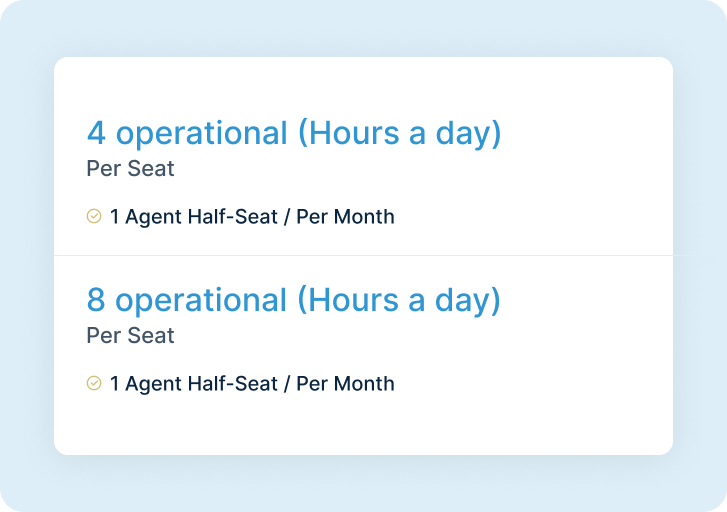Click the check icon under 4 operational plan
727x512 pixels.
pos(94,216)
